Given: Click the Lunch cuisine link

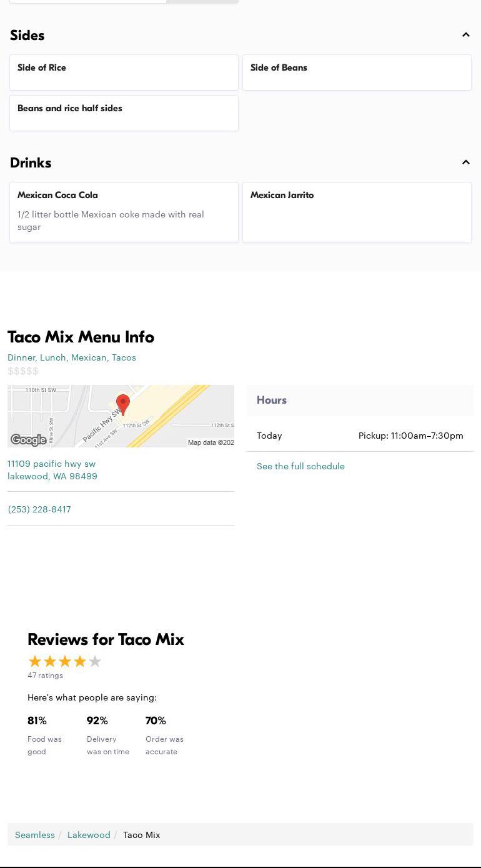Looking at the screenshot, I should click(53, 357).
